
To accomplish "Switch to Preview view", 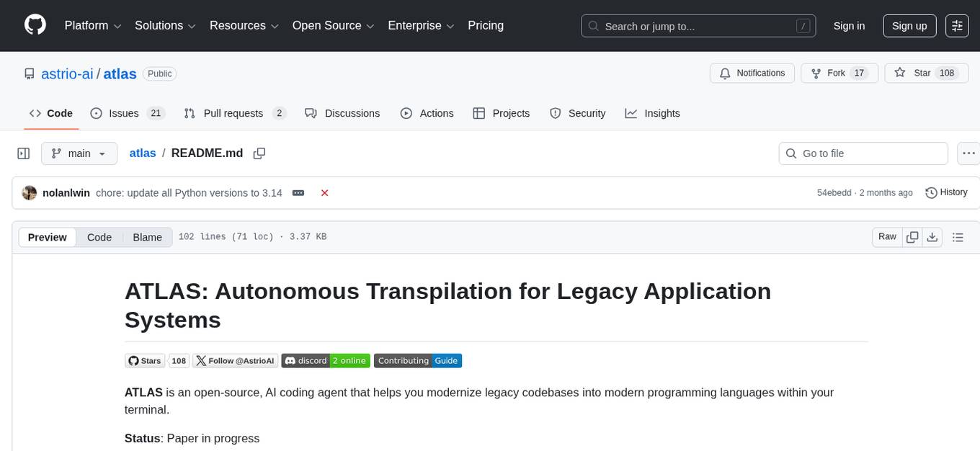I will tap(48, 237).
